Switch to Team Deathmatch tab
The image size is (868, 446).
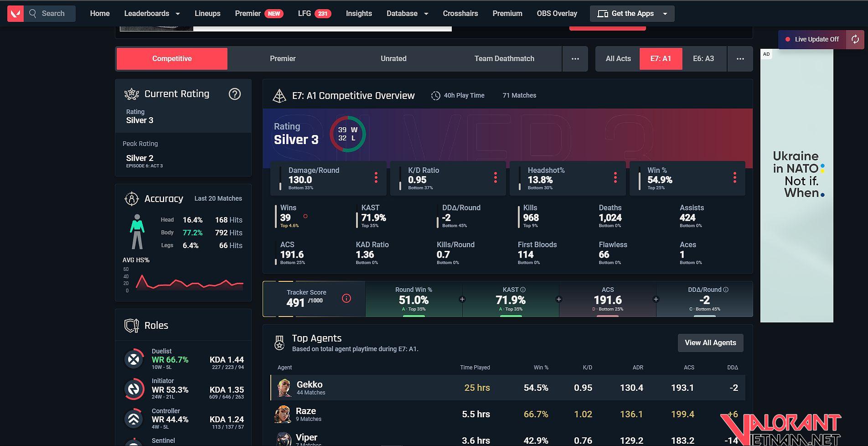(x=504, y=59)
